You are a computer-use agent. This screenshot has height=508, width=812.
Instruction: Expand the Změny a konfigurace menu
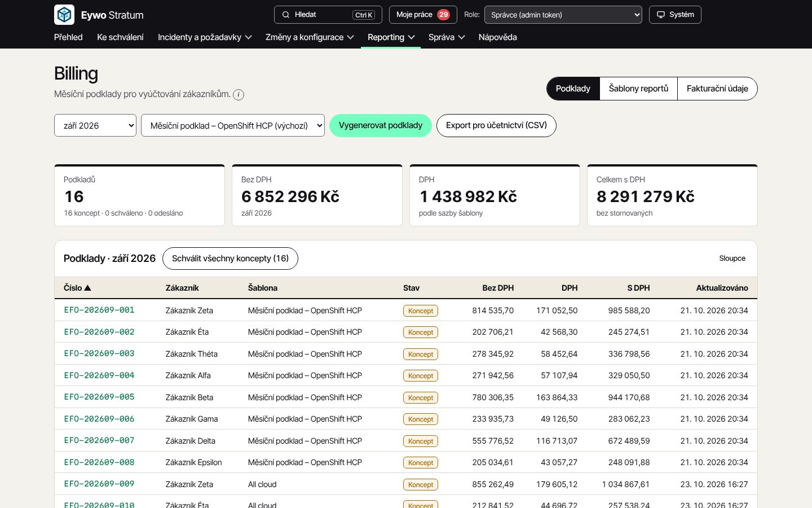click(x=310, y=37)
